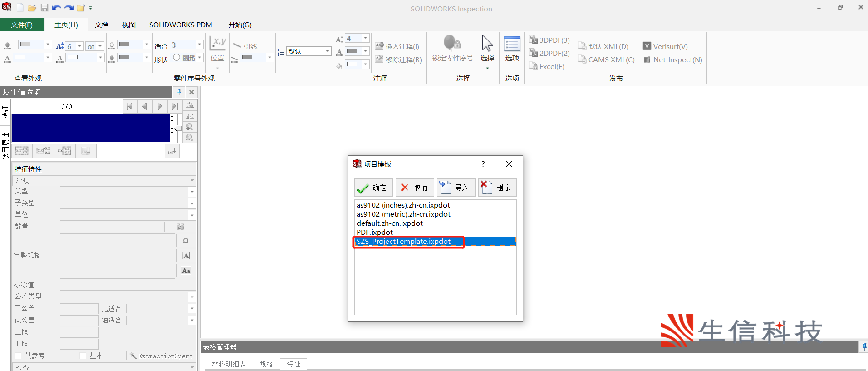The width and height of the screenshot is (868, 371).
Task: Click the Open folder icon in quick access toolbar
Action: [x=32, y=8]
